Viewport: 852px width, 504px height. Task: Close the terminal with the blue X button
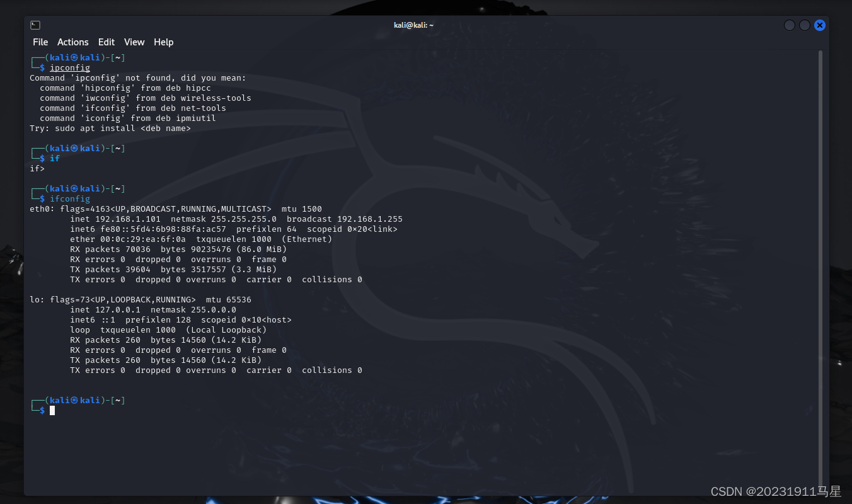click(819, 25)
